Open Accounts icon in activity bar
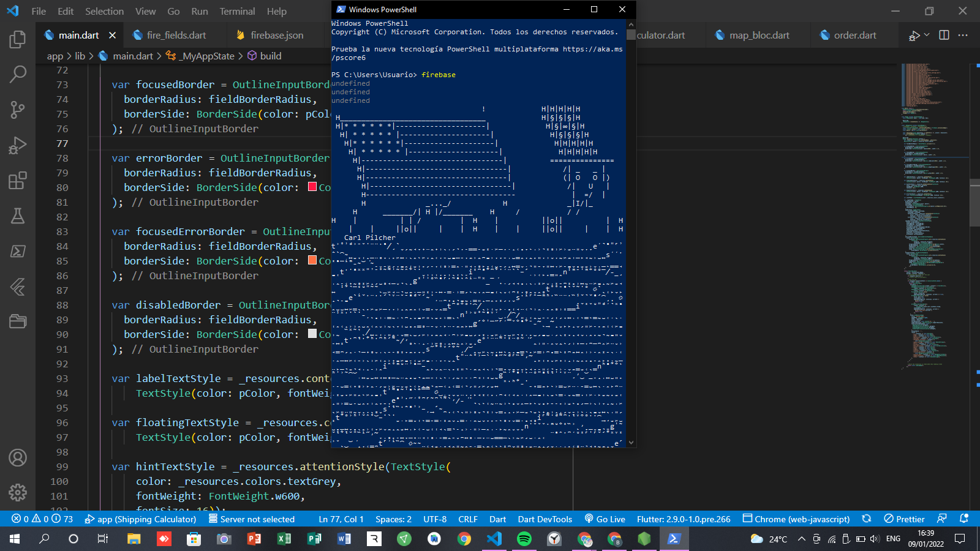Viewport: 980px width, 551px height. 18,457
